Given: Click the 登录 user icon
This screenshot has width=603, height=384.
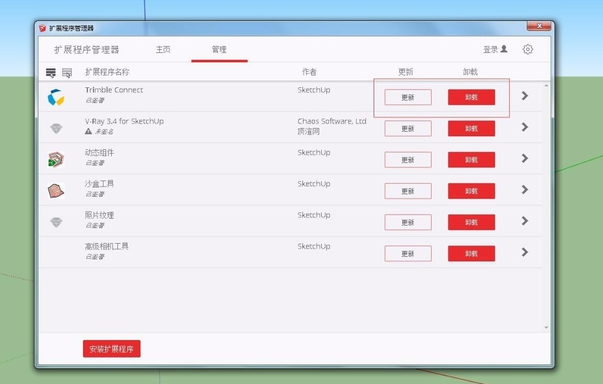Looking at the screenshot, I should pos(504,49).
